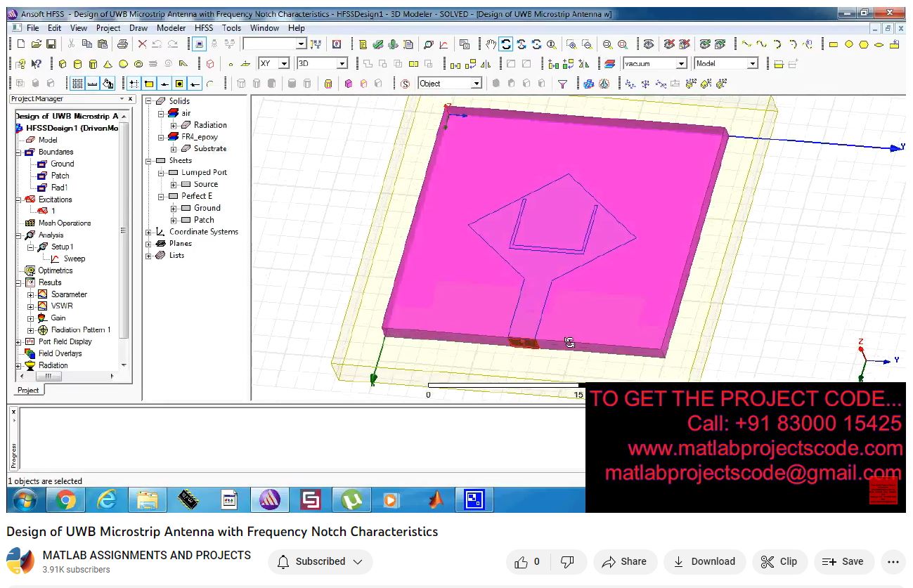Viewport: 913px width, 588px height.
Task: Activate the Pan hand tool
Action: 491,44
